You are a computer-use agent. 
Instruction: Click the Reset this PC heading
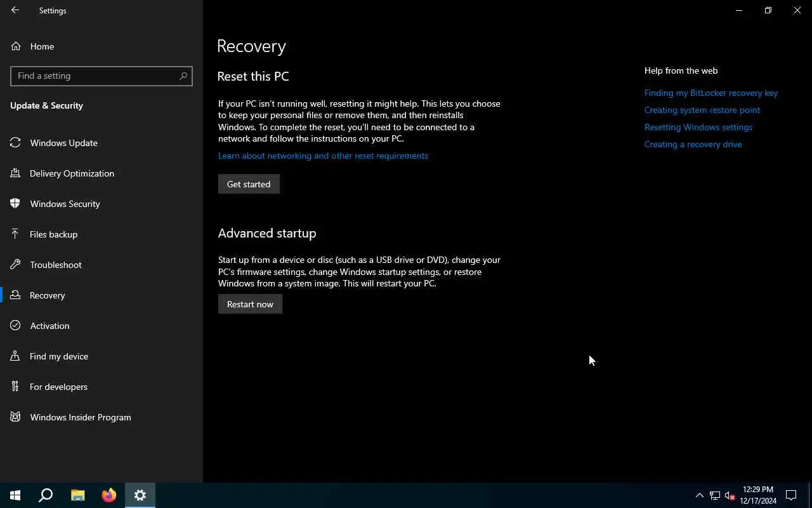(253, 76)
